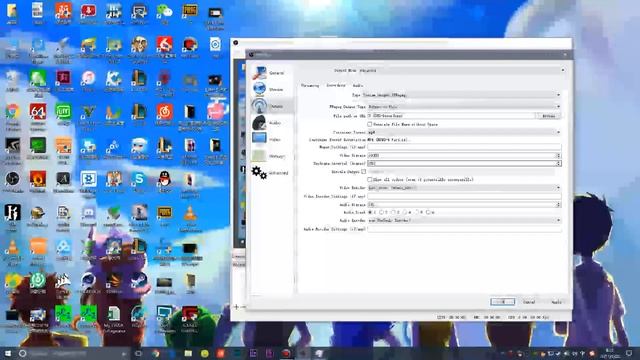Open FFmpeg Output Type dropdown
The height and width of the screenshot is (360, 640).
[x=464, y=107]
